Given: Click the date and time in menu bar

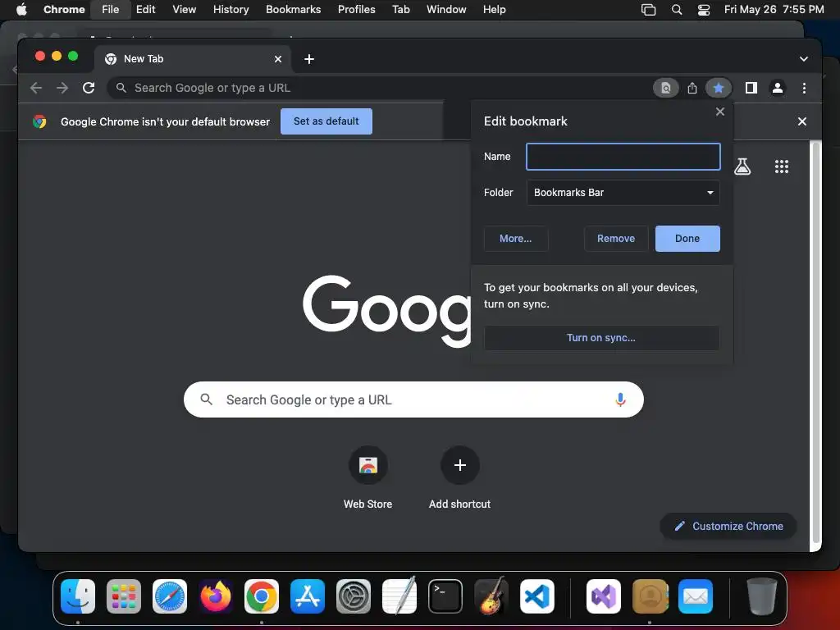Looking at the screenshot, I should click(x=774, y=10).
